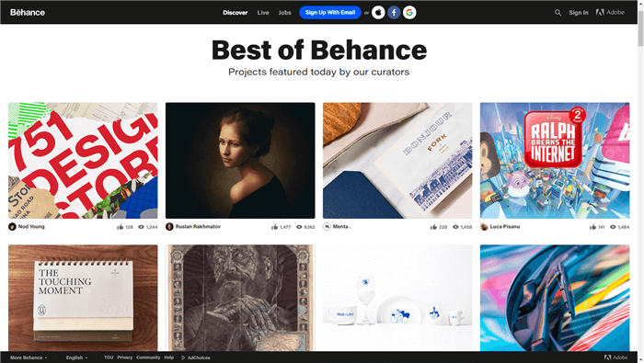Open Nod Young's profile name link

coord(31,226)
